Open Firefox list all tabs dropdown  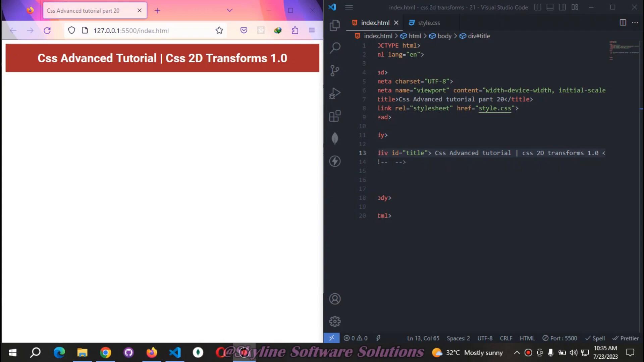point(229,10)
